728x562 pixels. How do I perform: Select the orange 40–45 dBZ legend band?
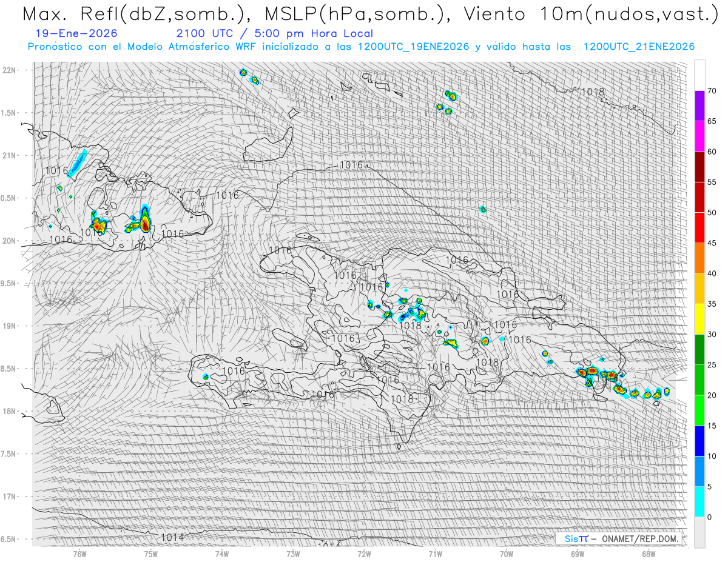tap(699, 258)
